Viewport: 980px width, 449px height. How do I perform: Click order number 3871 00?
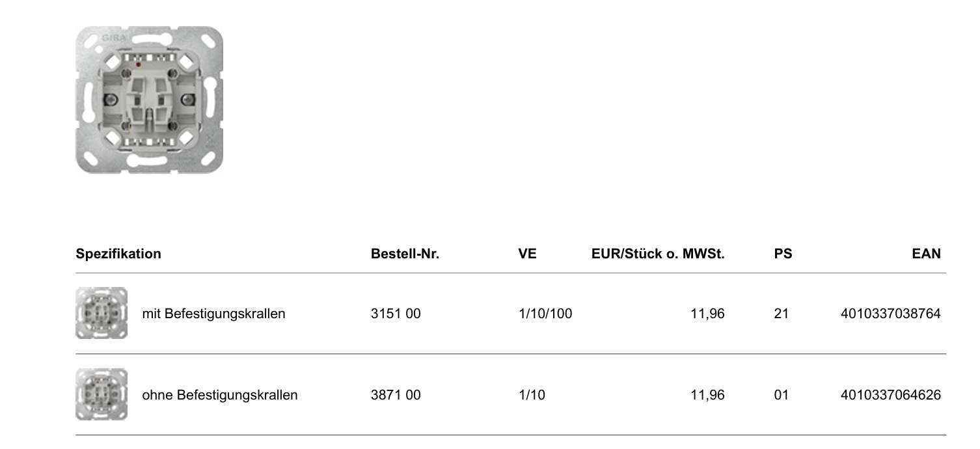[x=396, y=395]
